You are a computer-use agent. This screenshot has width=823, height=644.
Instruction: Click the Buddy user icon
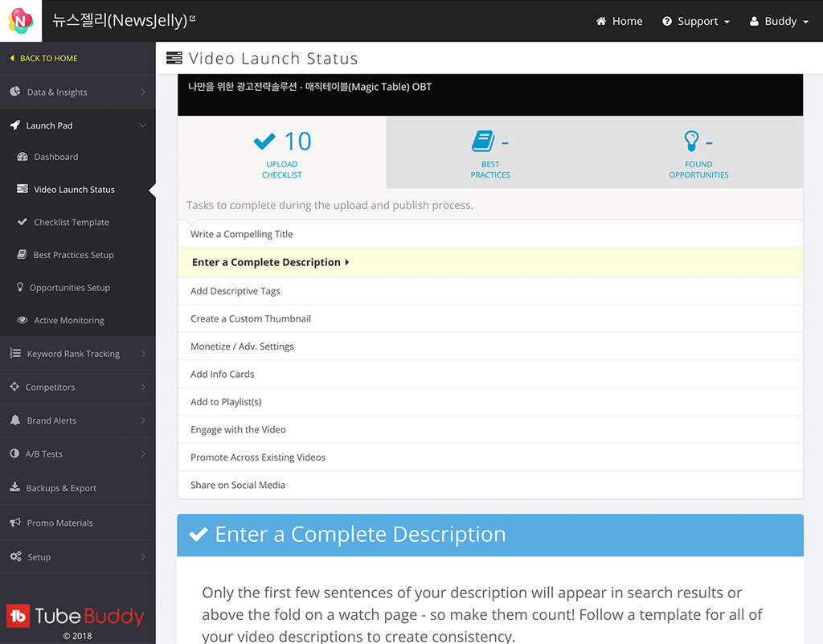(x=754, y=21)
